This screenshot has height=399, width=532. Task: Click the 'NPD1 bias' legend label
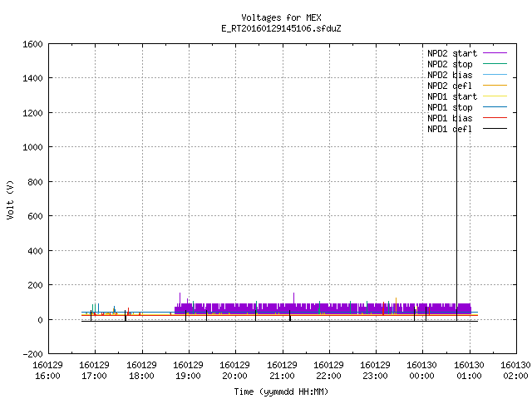450,118
